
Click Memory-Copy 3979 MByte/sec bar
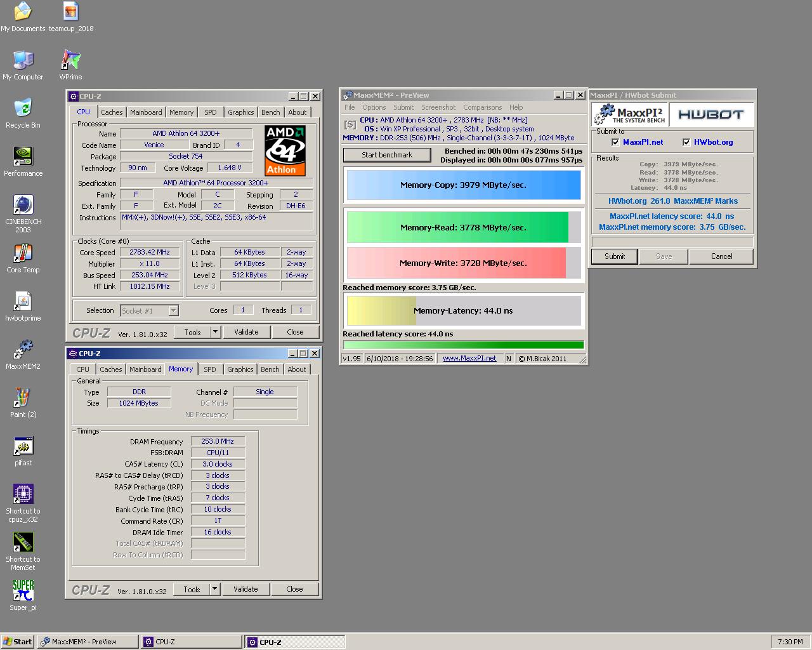click(x=463, y=185)
